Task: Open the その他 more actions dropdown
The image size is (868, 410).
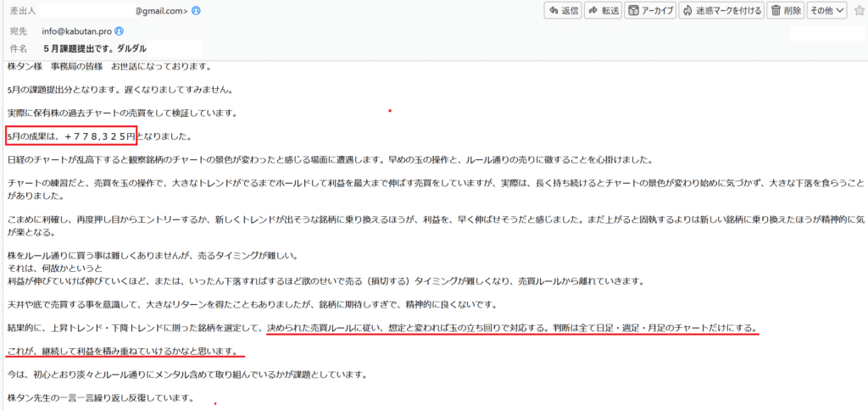Action: [x=827, y=10]
